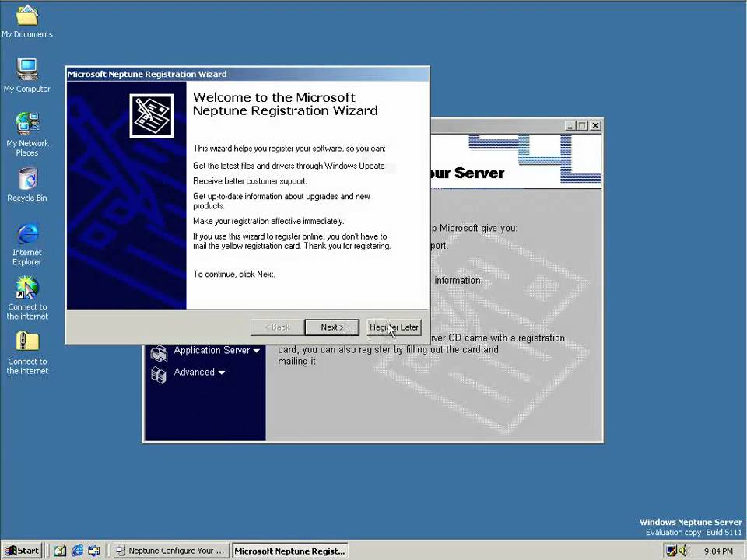Choose Register Later in the wizard
The image size is (747, 560).
tap(394, 327)
